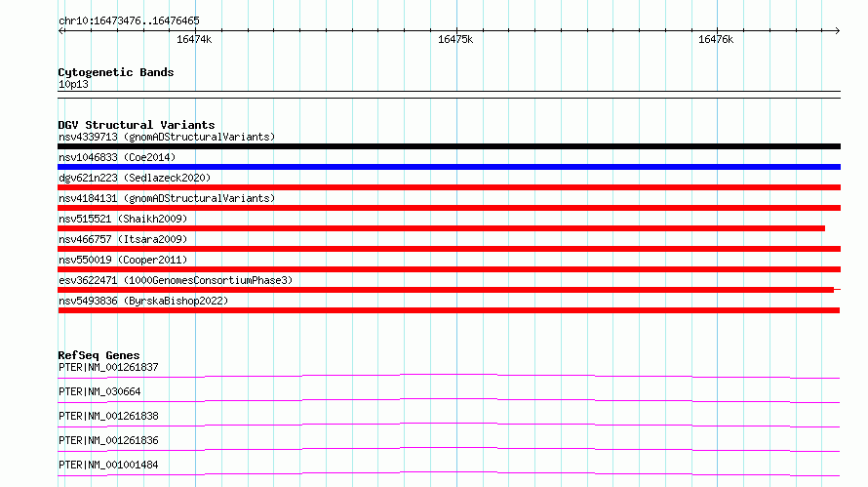Image resolution: width=868 pixels, height=487 pixels.
Task: Click the blue nsv1046833 variant bar
Action: click(449, 167)
